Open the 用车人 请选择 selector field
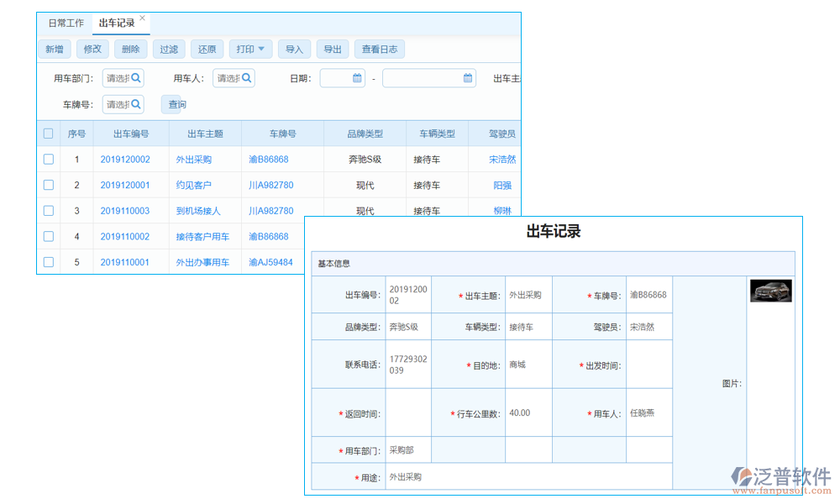840x504 pixels. (x=230, y=77)
